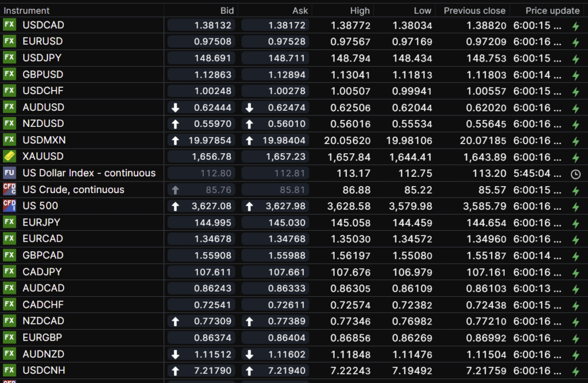Click the lightning bolt icon in EURUSD row
The height and width of the screenshot is (383, 588).
coord(575,42)
